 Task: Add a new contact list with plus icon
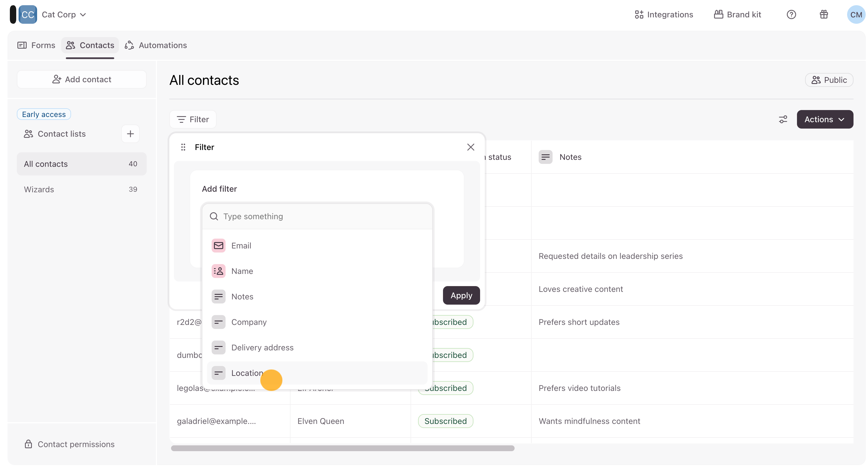[130, 134]
